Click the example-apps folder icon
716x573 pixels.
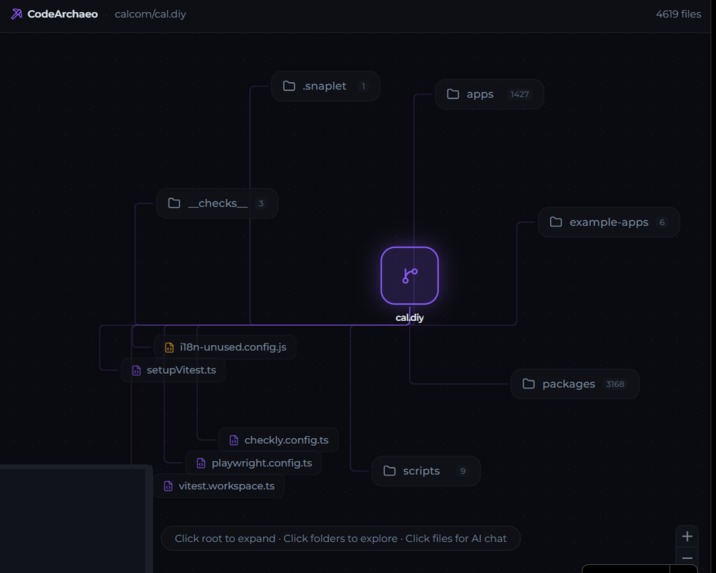click(x=556, y=222)
